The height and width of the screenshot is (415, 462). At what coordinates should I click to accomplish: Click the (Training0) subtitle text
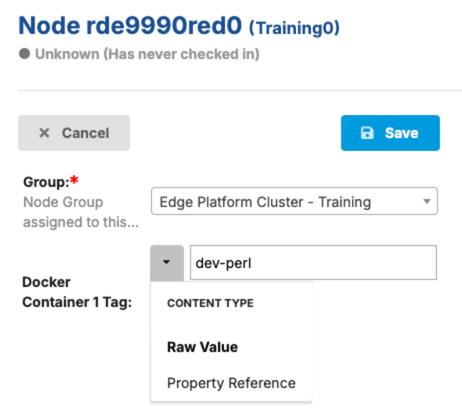click(294, 28)
